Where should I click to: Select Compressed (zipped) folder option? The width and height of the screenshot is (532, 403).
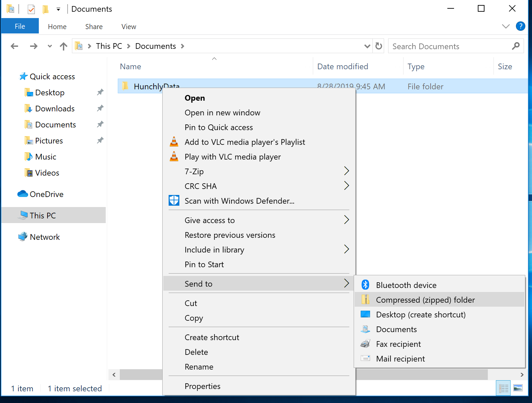[x=425, y=300]
